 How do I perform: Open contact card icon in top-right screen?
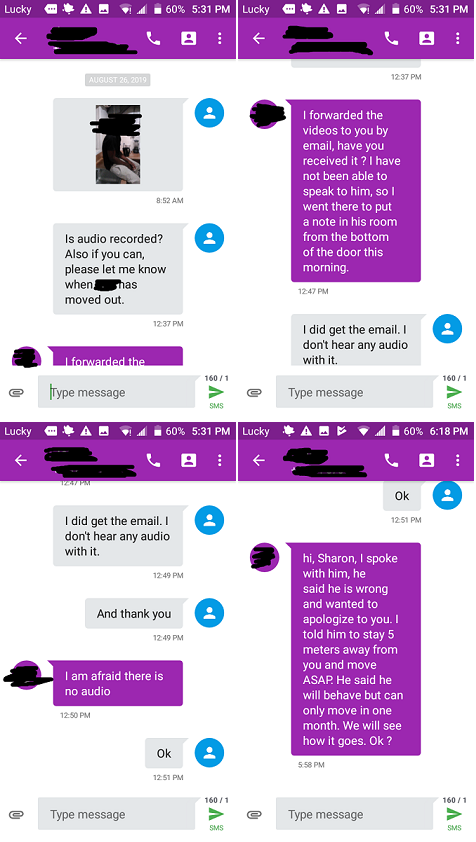[x=427, y=38]
